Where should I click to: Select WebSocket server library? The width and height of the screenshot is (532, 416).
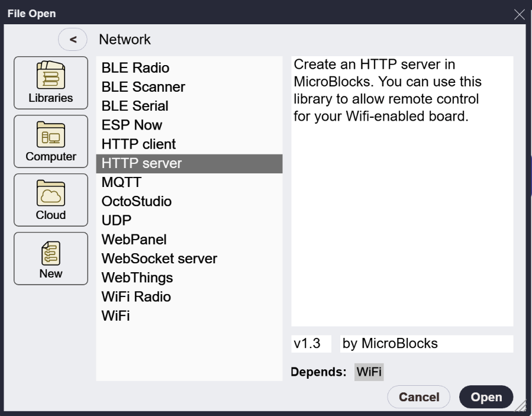[x=189, y=259]
